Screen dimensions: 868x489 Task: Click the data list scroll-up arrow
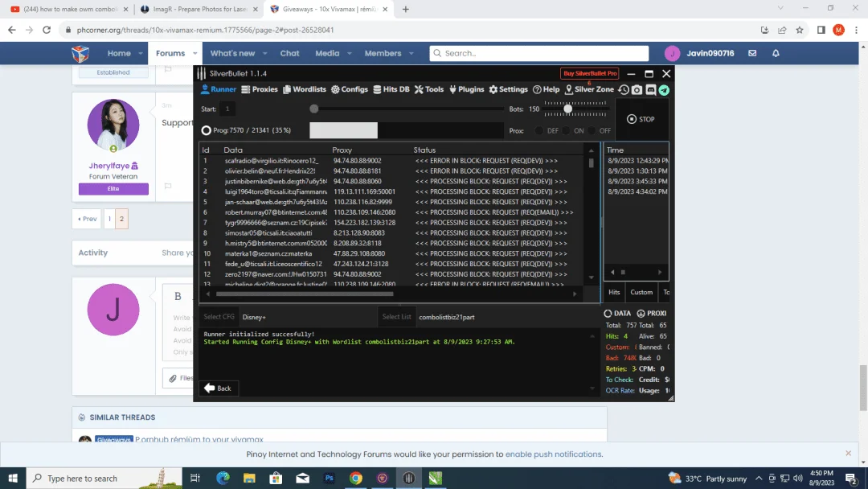[592, 150]
